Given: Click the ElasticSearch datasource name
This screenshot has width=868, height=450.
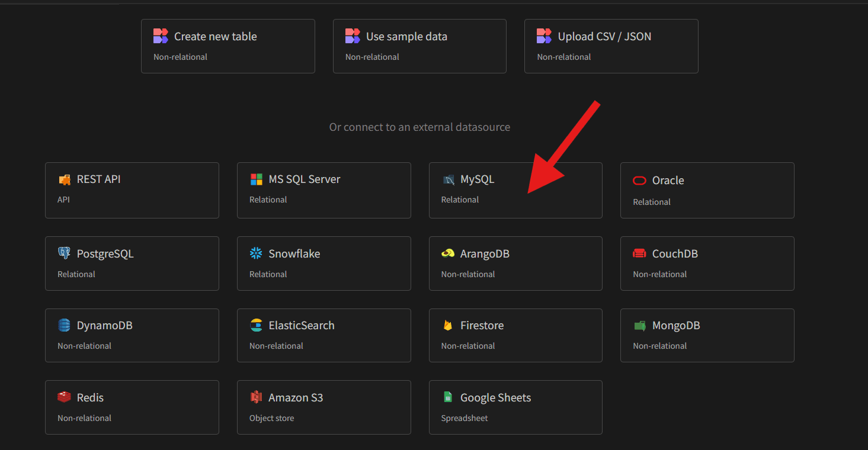Looking at the screenshot, I should point(302,326).
